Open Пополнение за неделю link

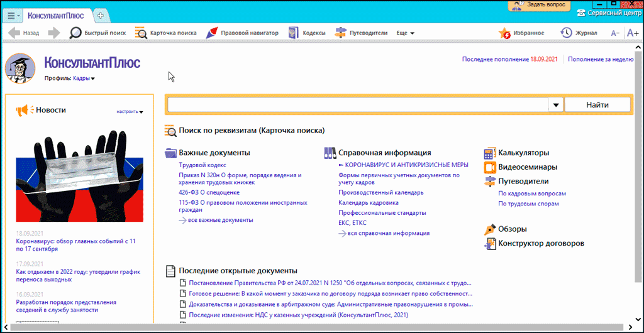[x=601, y=59]
